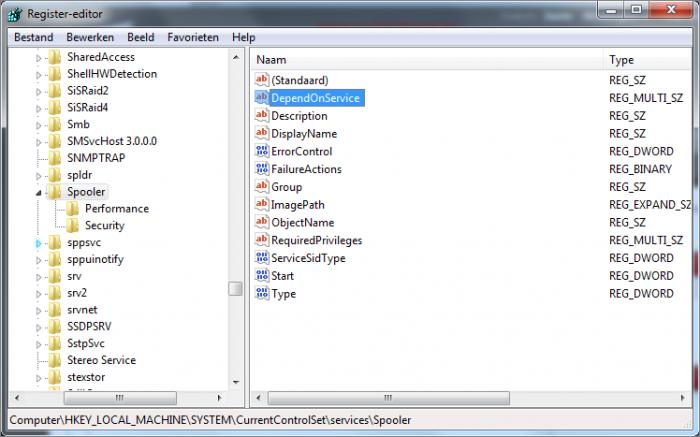Click the string icon next to ImagePath
Screen dimensions: 700x437
[262, 204]
